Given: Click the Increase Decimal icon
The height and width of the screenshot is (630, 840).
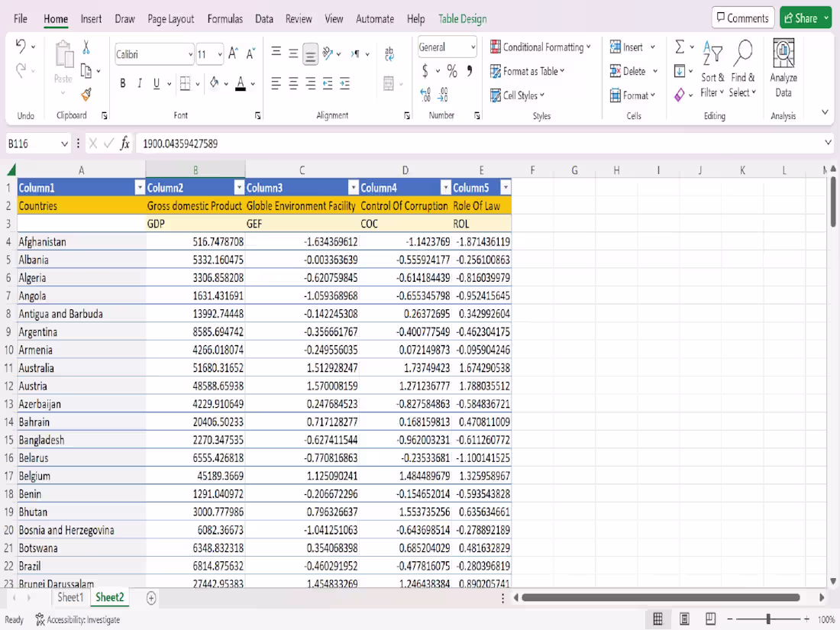Looking at the screenshot, I should [425, 94].
